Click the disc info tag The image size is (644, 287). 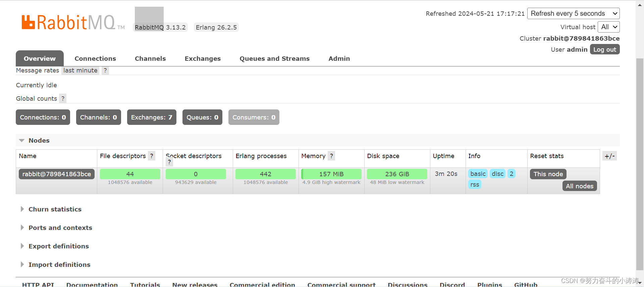point(498,174)
